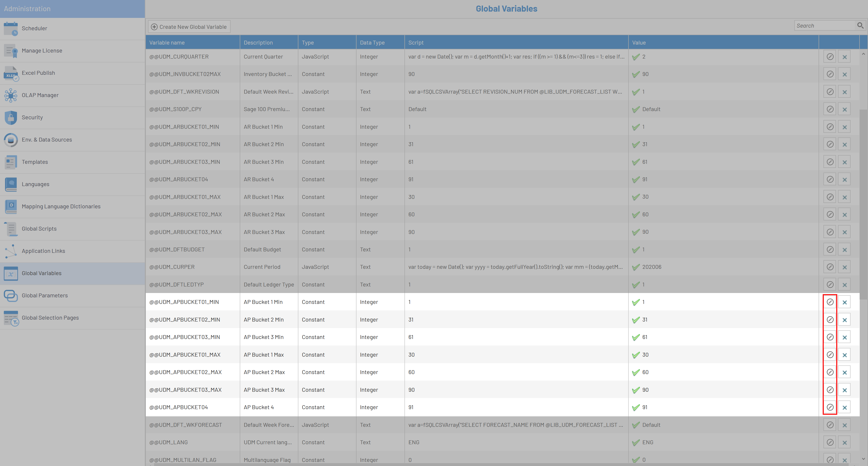Edit the @@UDM_CURPER variable
Viewport: 868px width, 466px height.
[830, 267]
